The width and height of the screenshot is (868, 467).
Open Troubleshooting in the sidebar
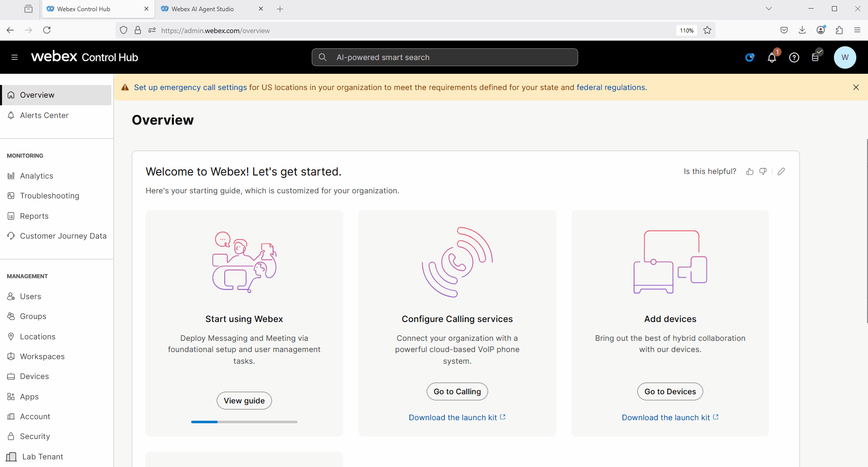tap(49, 196)
